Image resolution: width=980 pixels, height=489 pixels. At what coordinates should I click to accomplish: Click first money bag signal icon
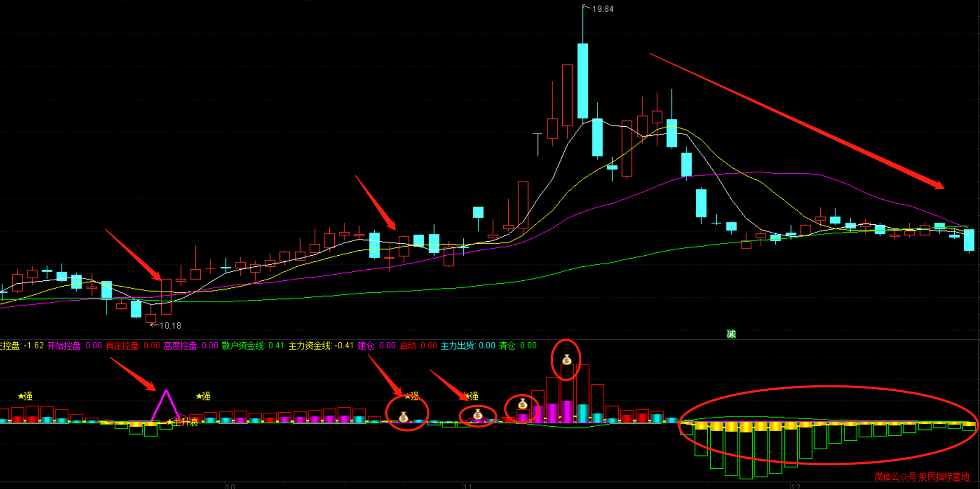click(404, 417)
